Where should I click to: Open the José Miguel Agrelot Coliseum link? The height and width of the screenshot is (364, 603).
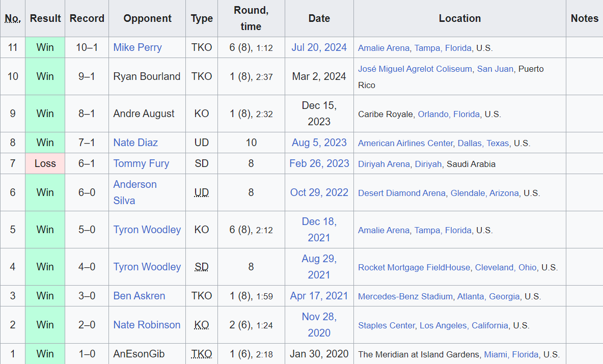coord(415,69)
